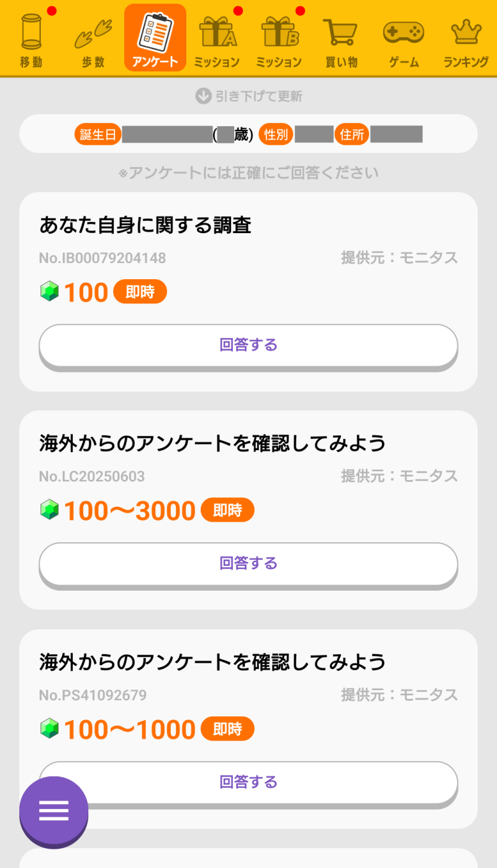Viewport: 497px width, 868px height.
Task: Select the アンケート clipboard tab
Action: click(x=155, y=37)
